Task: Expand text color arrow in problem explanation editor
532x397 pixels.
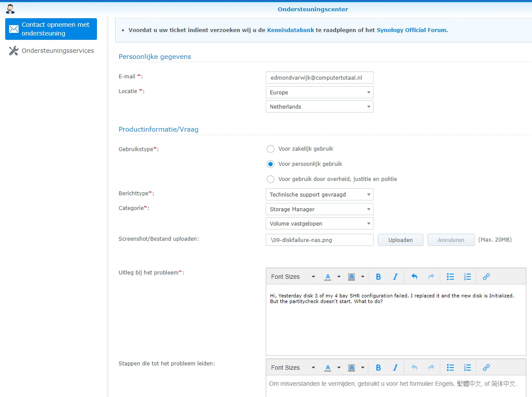Action: click(339, 277)
